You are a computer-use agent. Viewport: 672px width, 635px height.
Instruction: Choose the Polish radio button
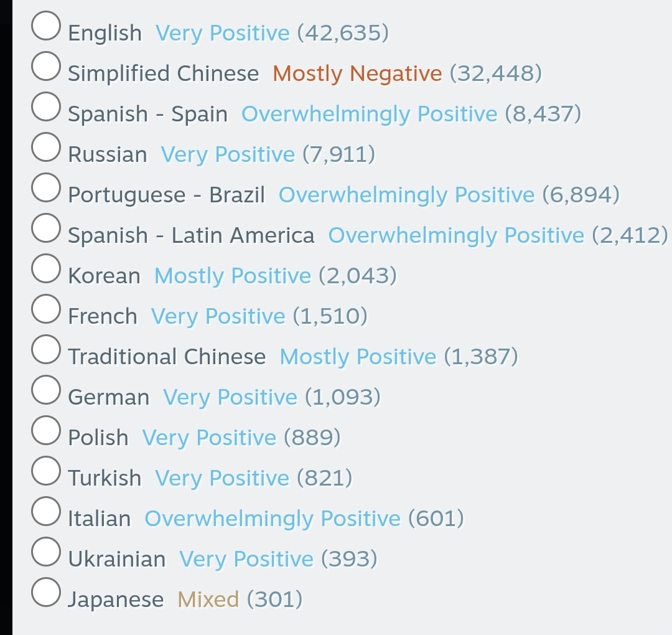[x=46, y=430]
